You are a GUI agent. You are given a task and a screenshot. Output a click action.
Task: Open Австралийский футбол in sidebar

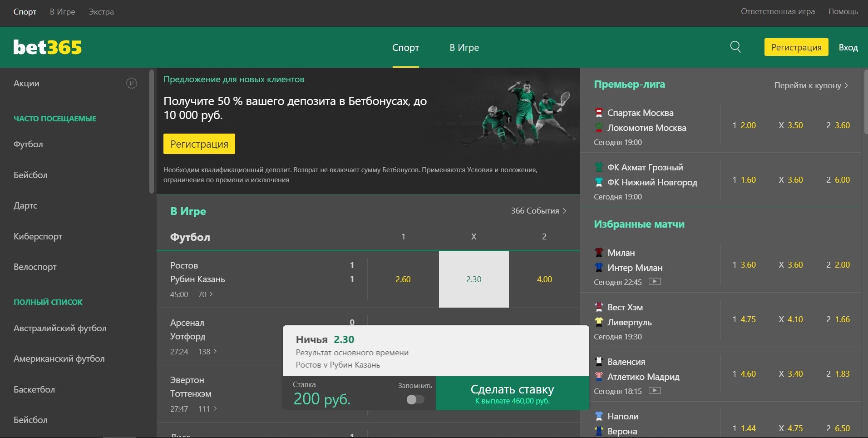coord(60,328)
